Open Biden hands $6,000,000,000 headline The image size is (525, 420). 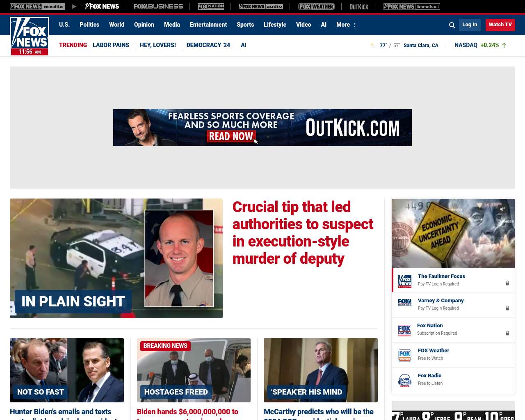(x=187, y=413)
